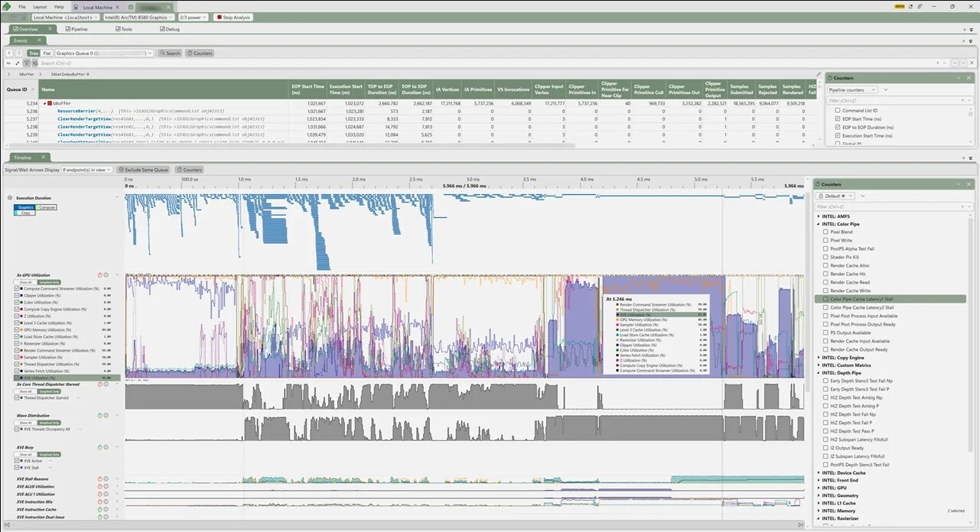Expand the INTEL: Device Cache tree group
Viewport: 980px width, 532px height.
[x=819, y=472]
